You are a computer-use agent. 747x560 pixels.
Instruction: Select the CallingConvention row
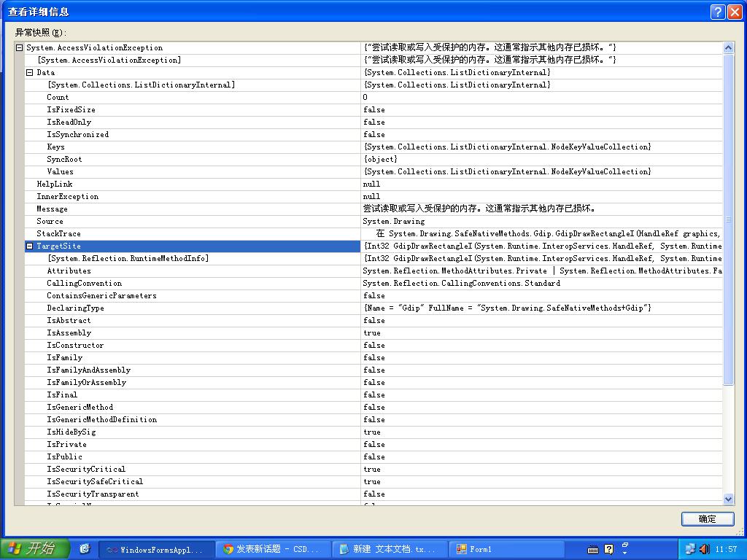click(373, 284)
